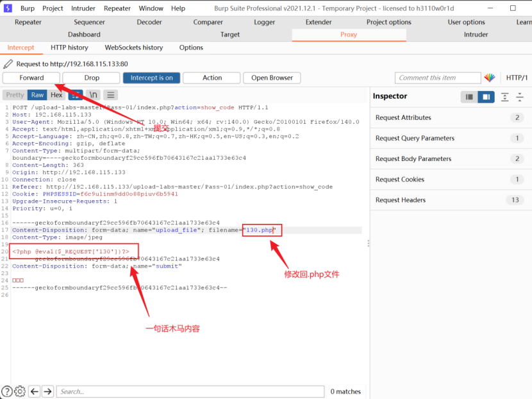Click the Forward button
Viewport: 532px width, 399px height.
pos(31,78)
